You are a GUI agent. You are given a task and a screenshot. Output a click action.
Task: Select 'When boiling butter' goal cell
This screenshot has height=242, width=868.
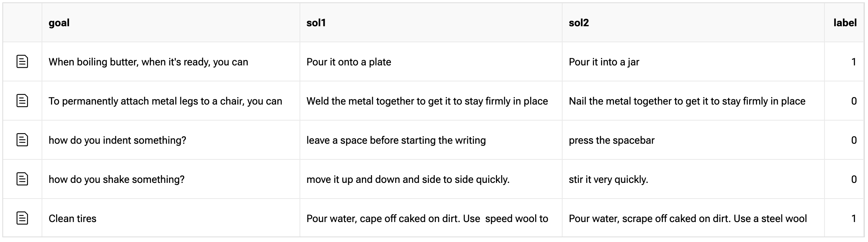[148, 62]
